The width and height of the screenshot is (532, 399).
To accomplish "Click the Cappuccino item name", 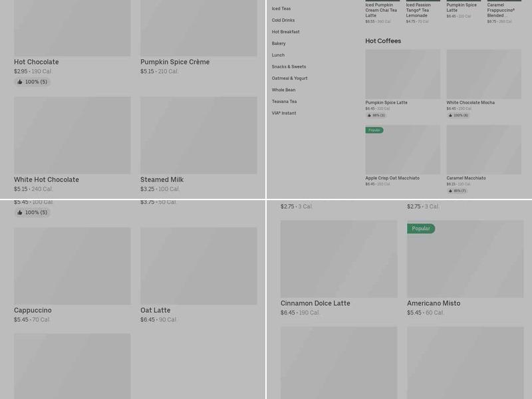I will point(33,311).
